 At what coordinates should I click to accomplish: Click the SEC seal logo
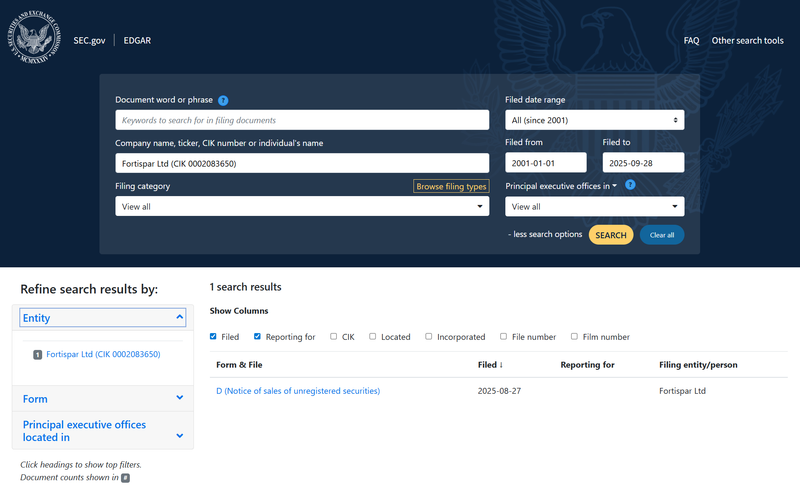pyautogui.click(x=34, y=38)
